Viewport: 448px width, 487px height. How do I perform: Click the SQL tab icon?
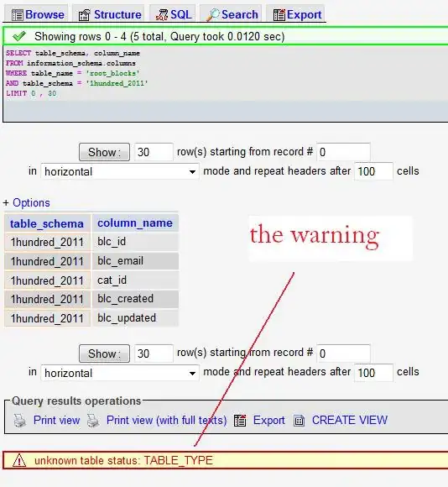pos(161,15)
